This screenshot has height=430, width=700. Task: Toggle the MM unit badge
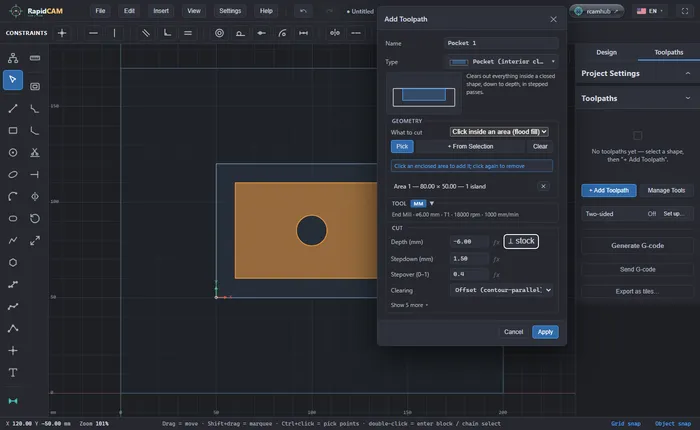tap(418, 204)
